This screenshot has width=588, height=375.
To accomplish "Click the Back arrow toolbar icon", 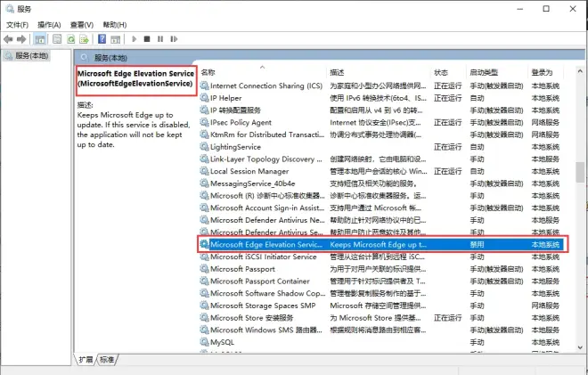I will [8, 39].
